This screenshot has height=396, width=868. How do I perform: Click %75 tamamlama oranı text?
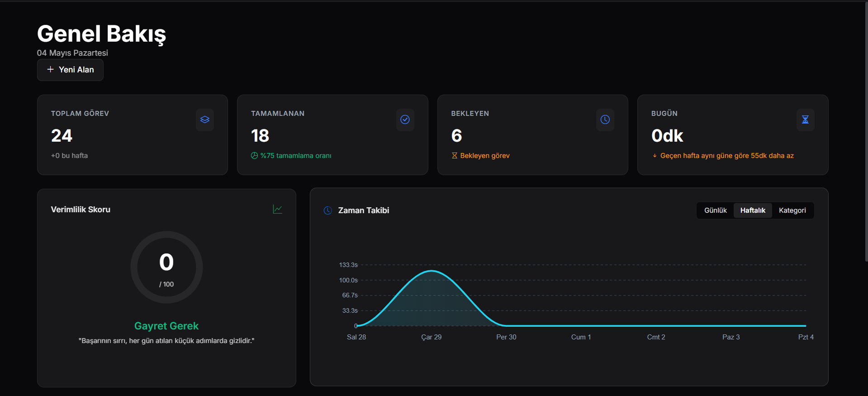(296, 156)
